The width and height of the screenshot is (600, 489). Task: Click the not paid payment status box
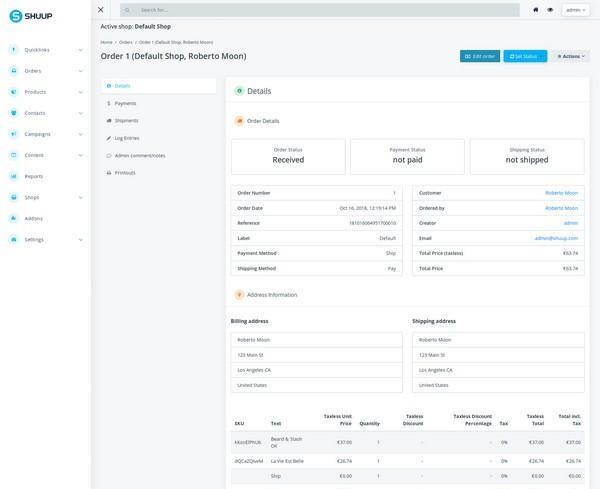(x=408, y=157)
